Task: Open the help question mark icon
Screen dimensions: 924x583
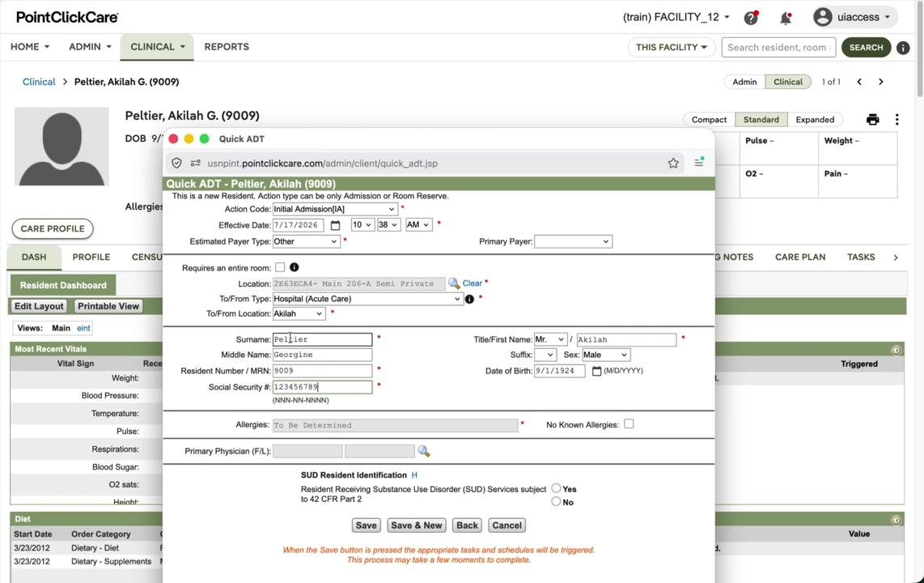Action: point(751,18)
